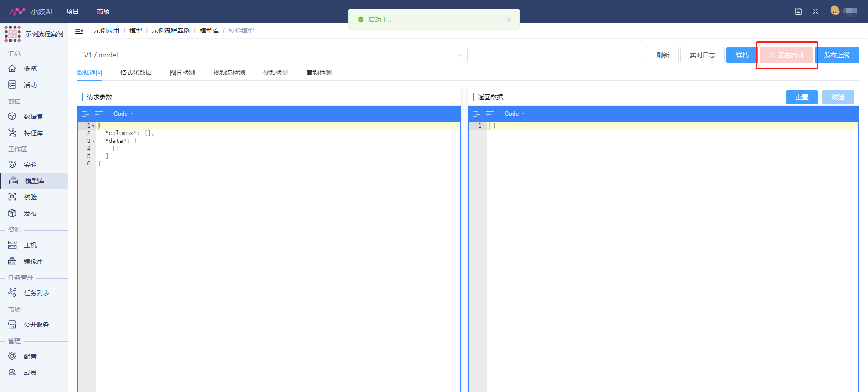Open 特征库 icon in sidebar
The image size is (868, 392).
(12, 133)
